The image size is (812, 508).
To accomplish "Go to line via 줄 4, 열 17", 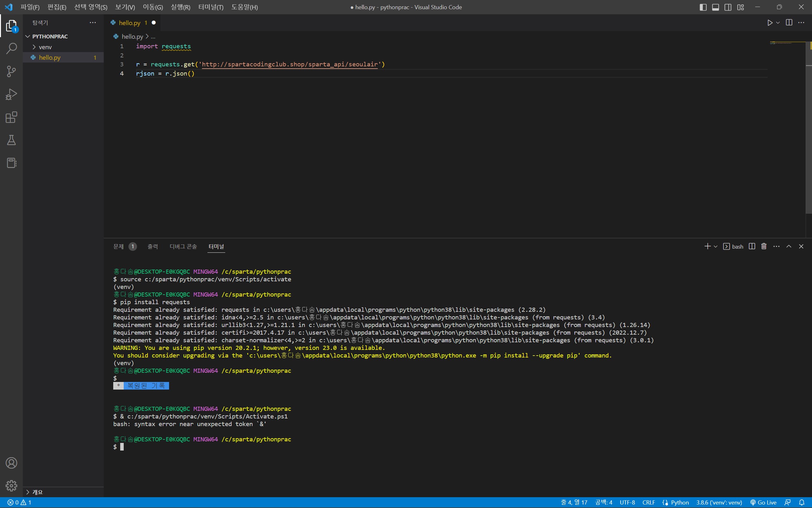I will [x=574, y=502].
